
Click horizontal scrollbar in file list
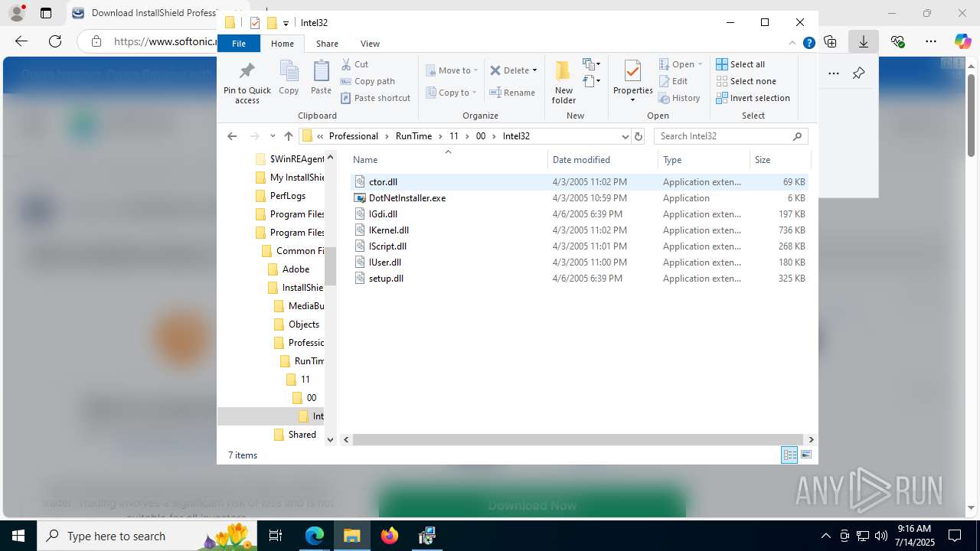[577, 439]
